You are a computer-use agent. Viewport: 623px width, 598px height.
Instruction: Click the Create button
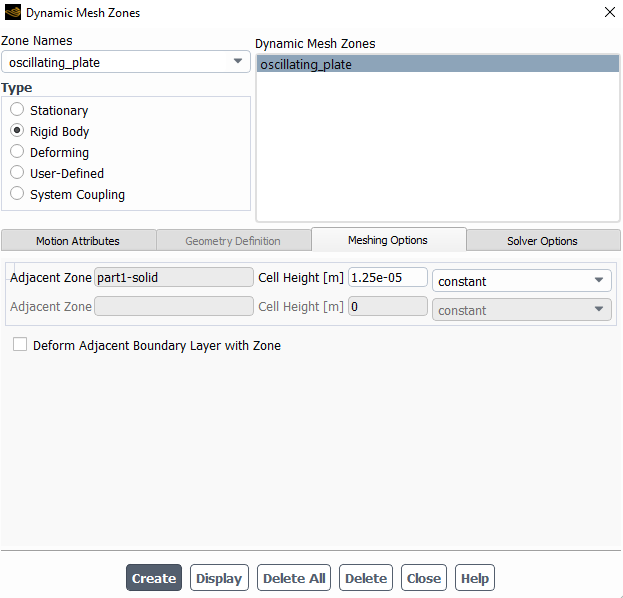pyautogui.click(x=154, y=578)
